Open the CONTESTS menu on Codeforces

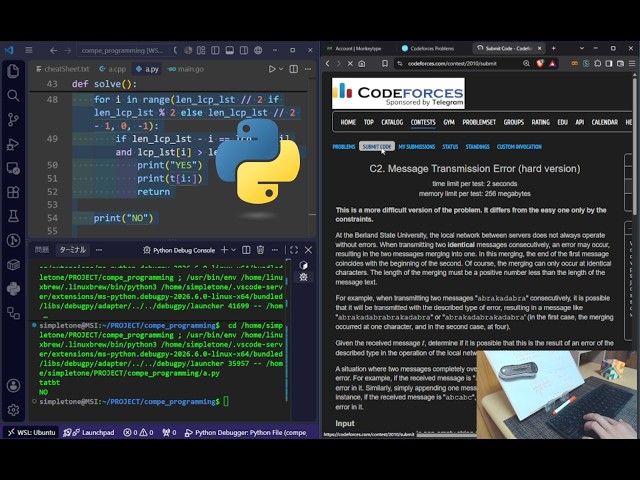point(423,122)
